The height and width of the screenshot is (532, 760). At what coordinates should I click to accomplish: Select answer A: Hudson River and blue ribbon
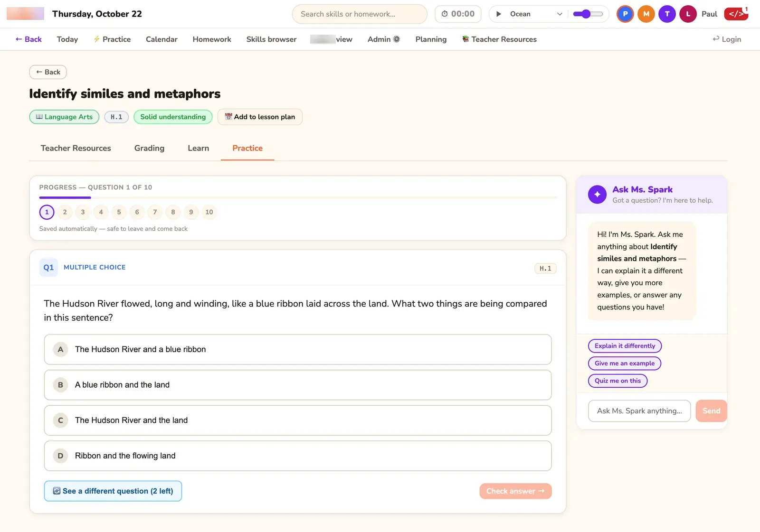pyautogui.click(x=298, y=349)
